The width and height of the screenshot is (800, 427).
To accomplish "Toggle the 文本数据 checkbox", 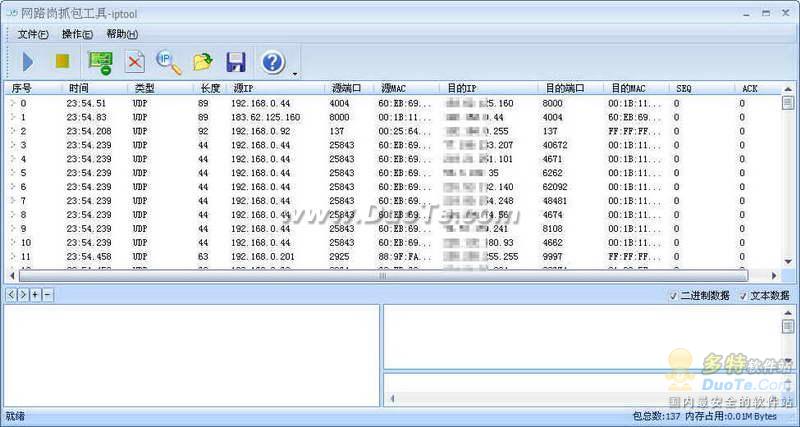I will click(x=743, y=296).
